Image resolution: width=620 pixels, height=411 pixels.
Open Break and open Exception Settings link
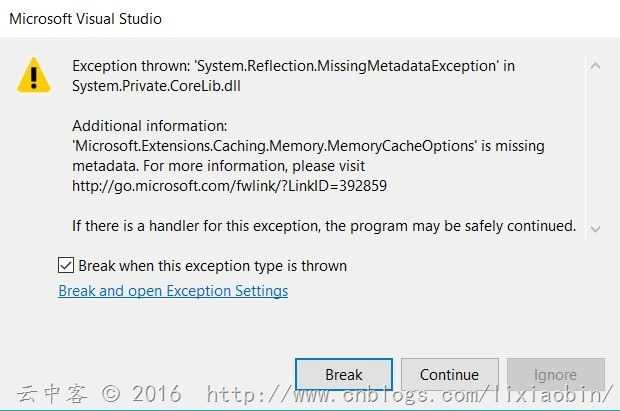pos(173,291)
